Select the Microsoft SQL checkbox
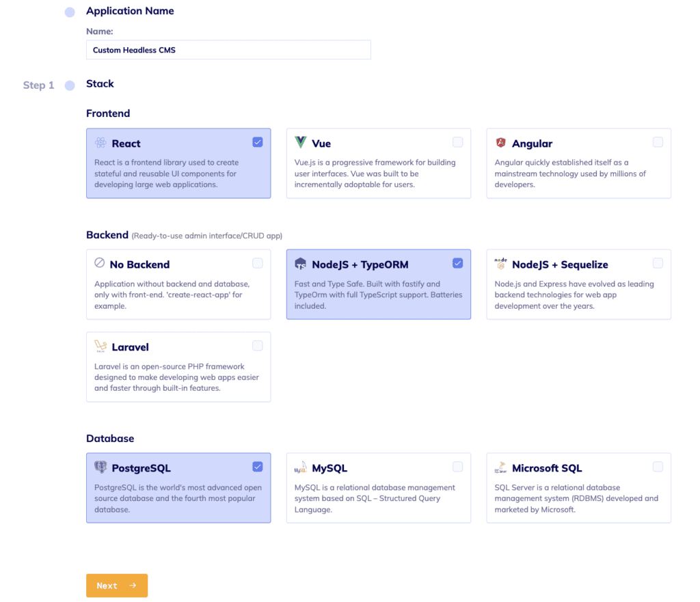Image resolution: width=700 pixels, height=602 pixels. pyautogui.click(x=658, y=466)
